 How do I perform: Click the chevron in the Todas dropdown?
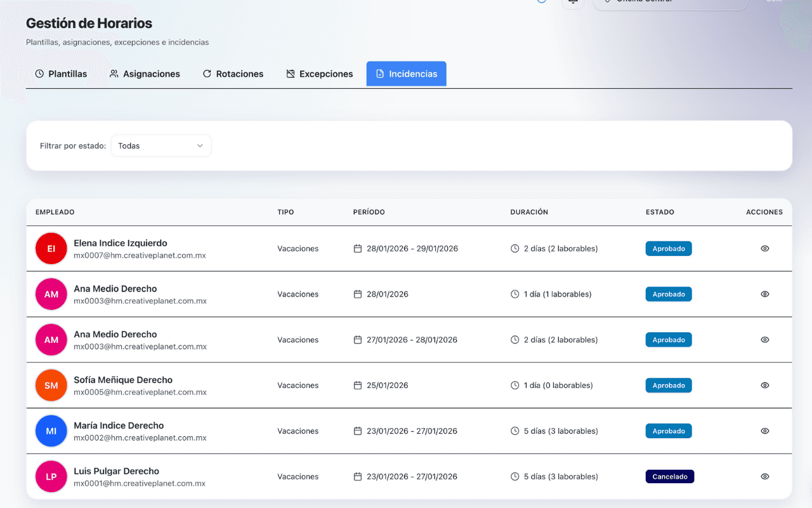click(200, 145)
